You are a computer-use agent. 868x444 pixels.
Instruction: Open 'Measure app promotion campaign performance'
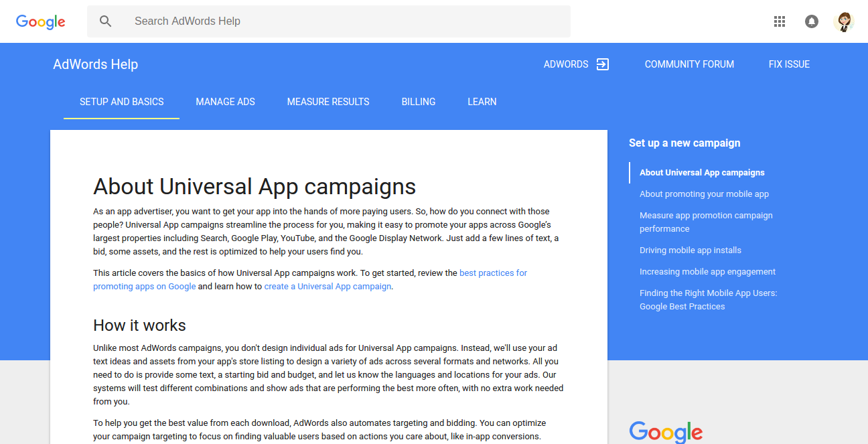[706, 222]
